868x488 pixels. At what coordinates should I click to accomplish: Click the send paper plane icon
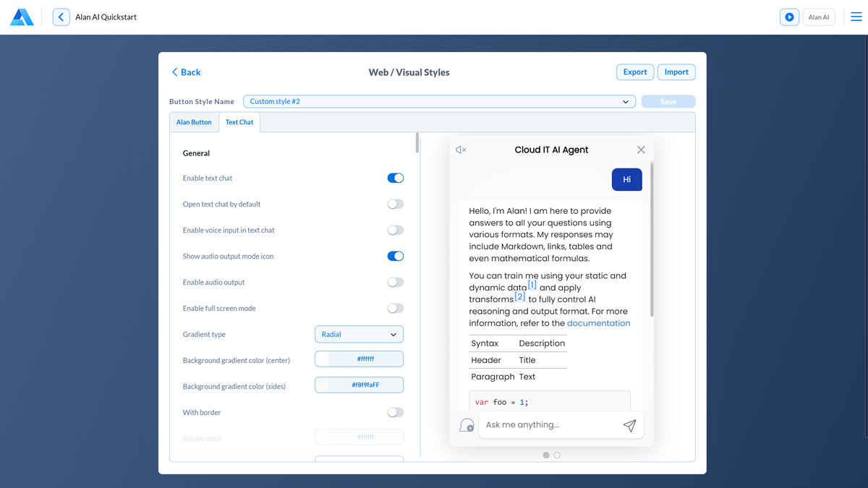tap(629, 425)
